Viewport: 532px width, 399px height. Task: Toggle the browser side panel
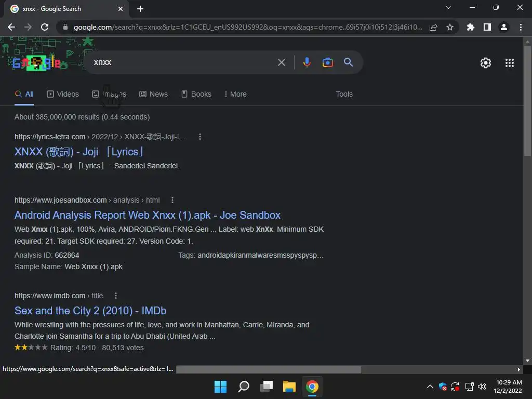487,27
